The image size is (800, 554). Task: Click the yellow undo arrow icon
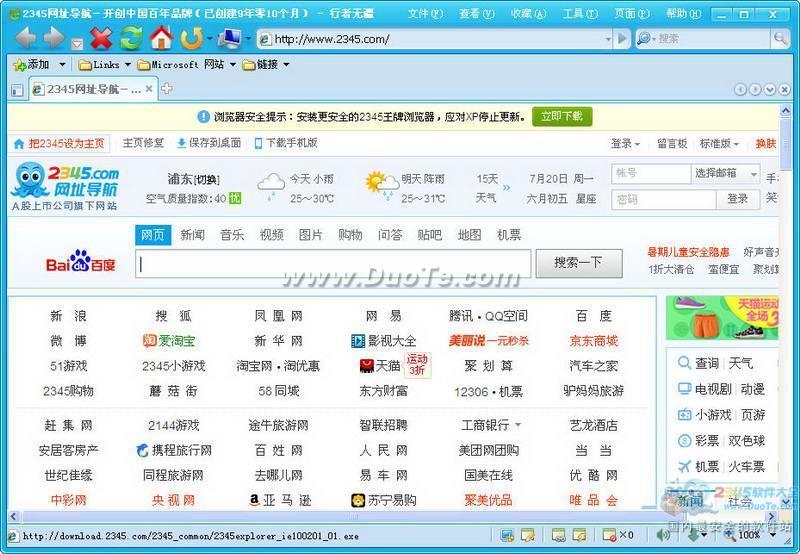pos(192,38)
